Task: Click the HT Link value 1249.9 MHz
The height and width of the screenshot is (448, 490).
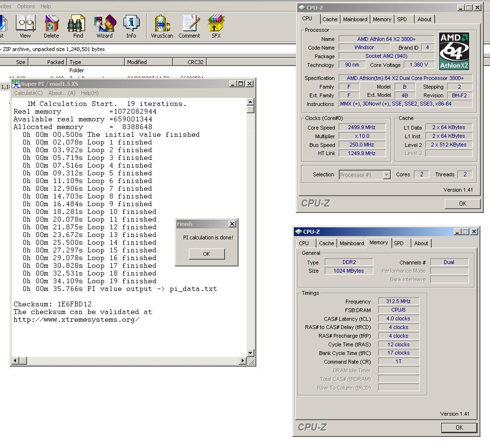Action: pyautogui.click(x=362, y=153)
